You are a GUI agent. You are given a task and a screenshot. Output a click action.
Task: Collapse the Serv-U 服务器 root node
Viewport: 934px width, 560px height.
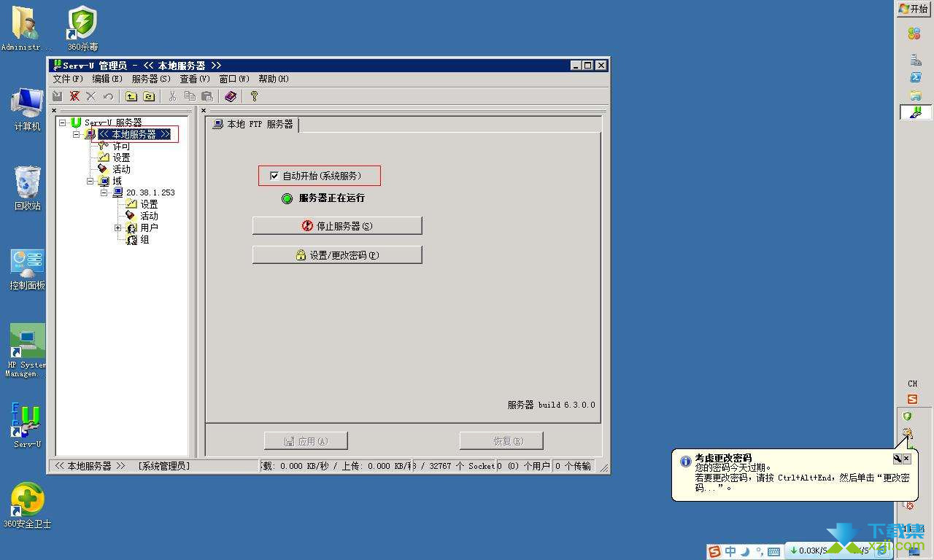63,122
